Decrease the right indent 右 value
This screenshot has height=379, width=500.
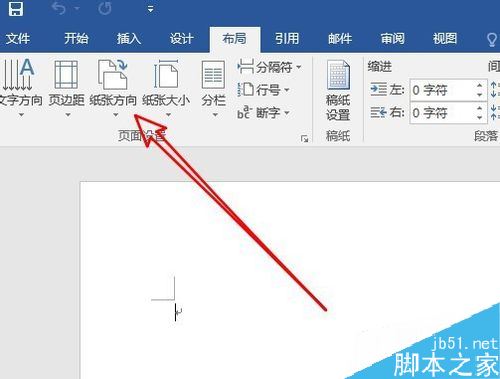pyautogui.click(x=480, y=118)
